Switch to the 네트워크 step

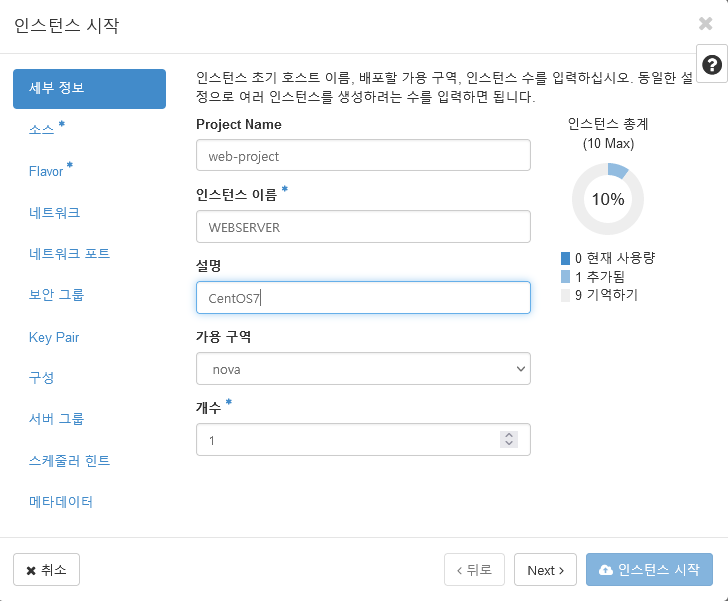[x=54, y=213]
